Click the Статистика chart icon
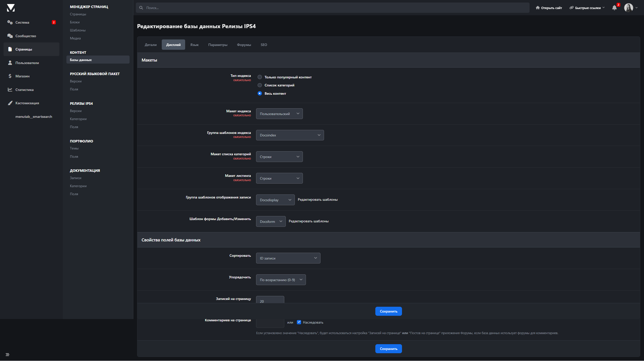 (x=10, y=90)
